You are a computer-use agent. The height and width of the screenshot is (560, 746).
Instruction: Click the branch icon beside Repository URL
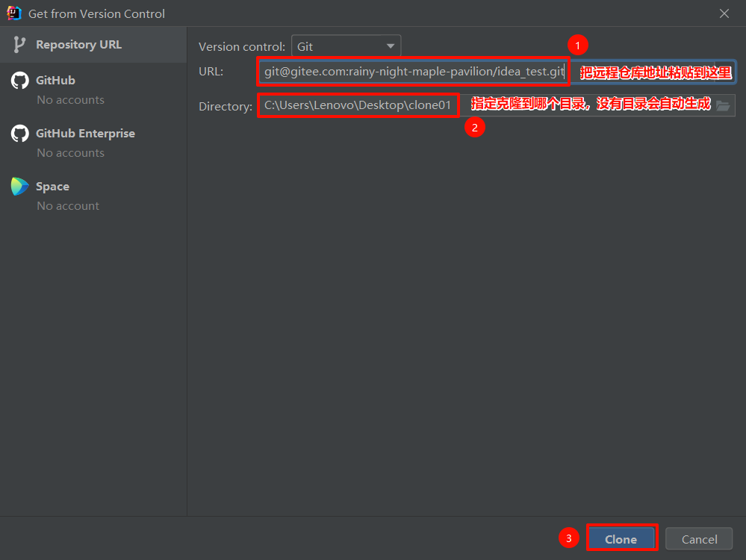[19, 45]
